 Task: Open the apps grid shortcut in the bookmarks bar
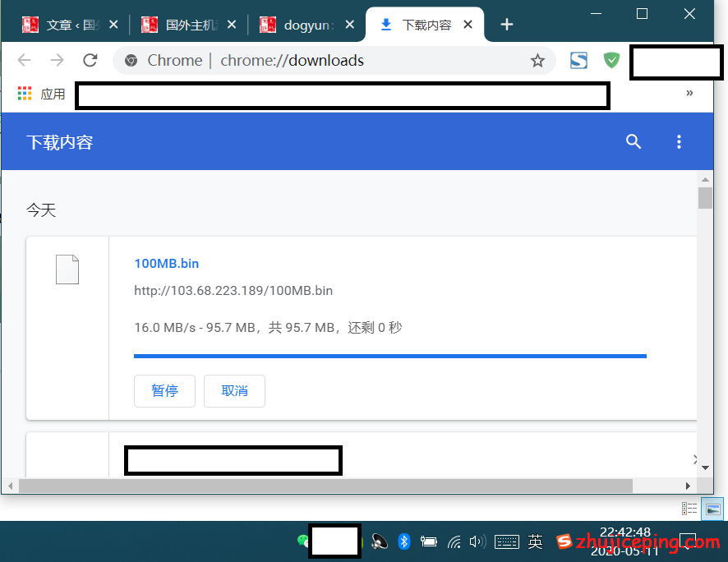(x=25, y=94)
